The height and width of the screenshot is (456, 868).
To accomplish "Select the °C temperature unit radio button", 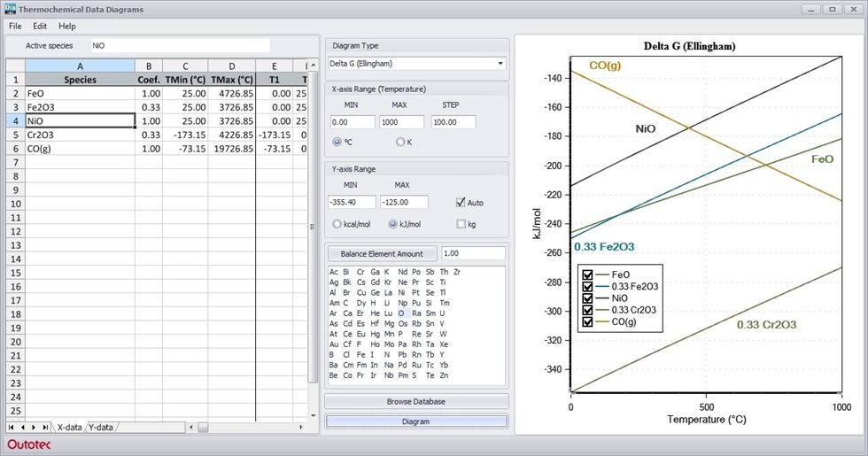I will [337, 143].
